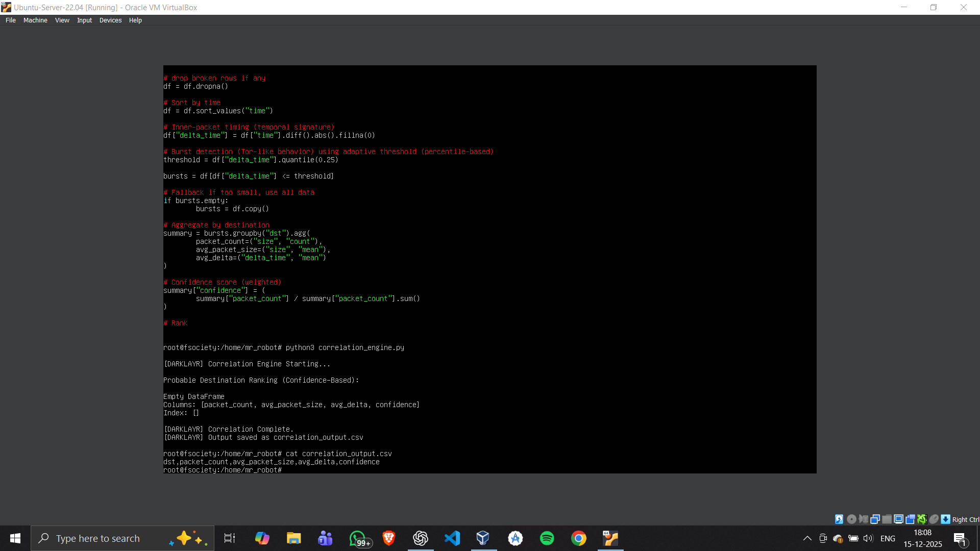This screenshot has height=551, width=980.
Task: Click the taskbar search box
Action: pyautogui.click(x=122, y=538)
